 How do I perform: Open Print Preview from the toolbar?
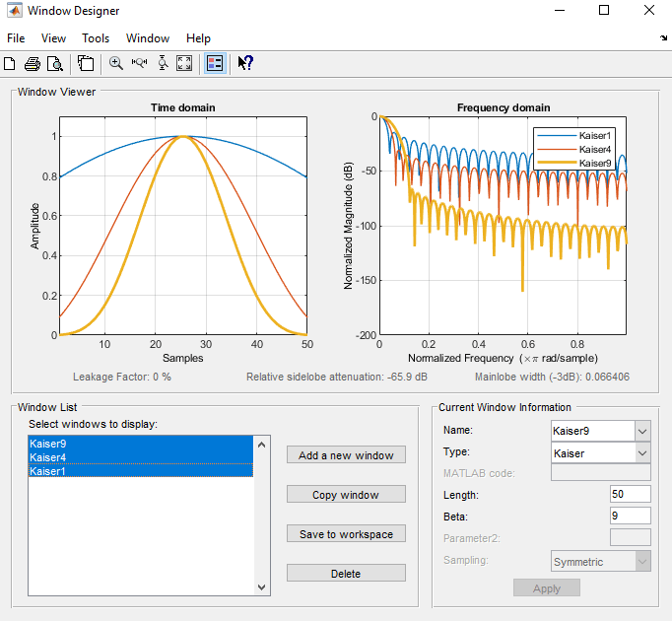click(55, 64)
